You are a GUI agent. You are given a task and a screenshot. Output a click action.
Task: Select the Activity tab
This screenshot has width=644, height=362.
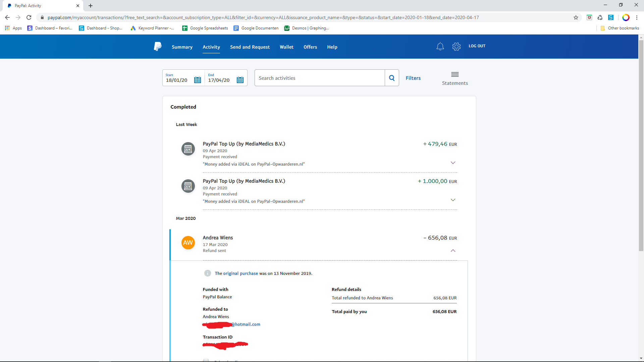tap(211, 47)
